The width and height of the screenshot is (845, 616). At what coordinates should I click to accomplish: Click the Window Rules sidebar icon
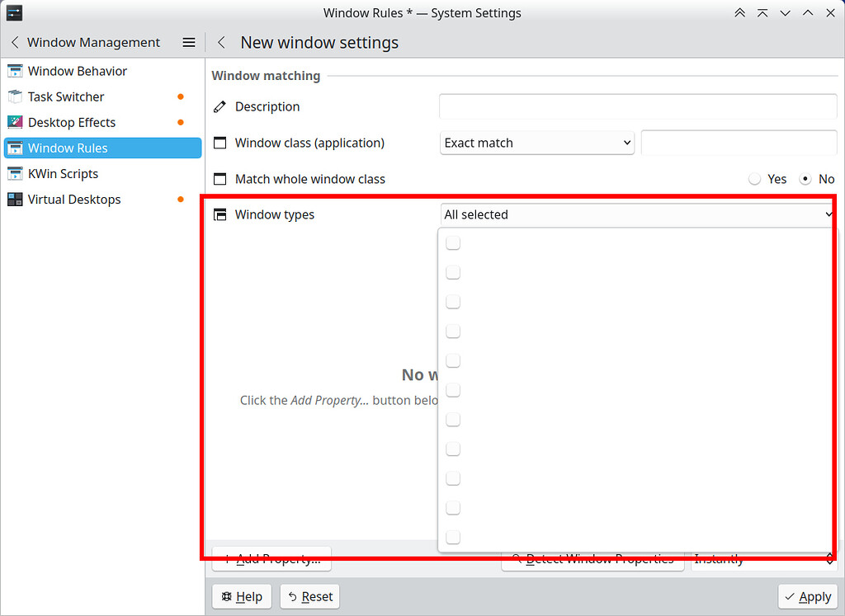[15, 148]
